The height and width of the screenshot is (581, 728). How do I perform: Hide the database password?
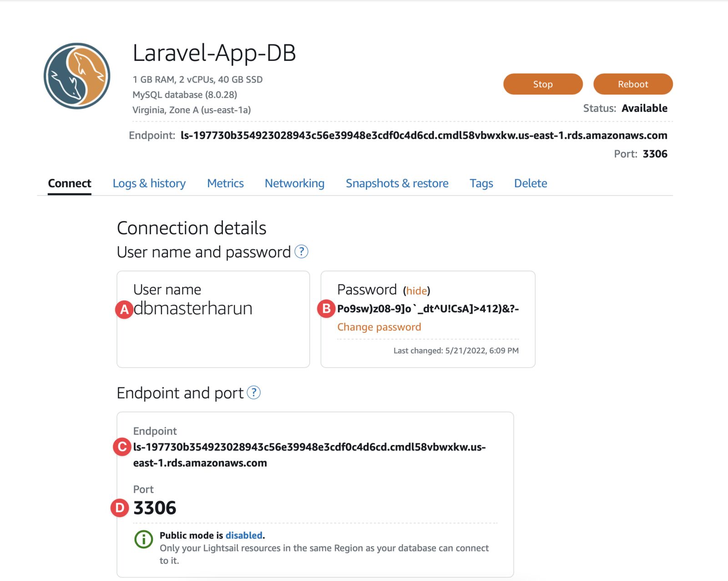coord(416,290)
